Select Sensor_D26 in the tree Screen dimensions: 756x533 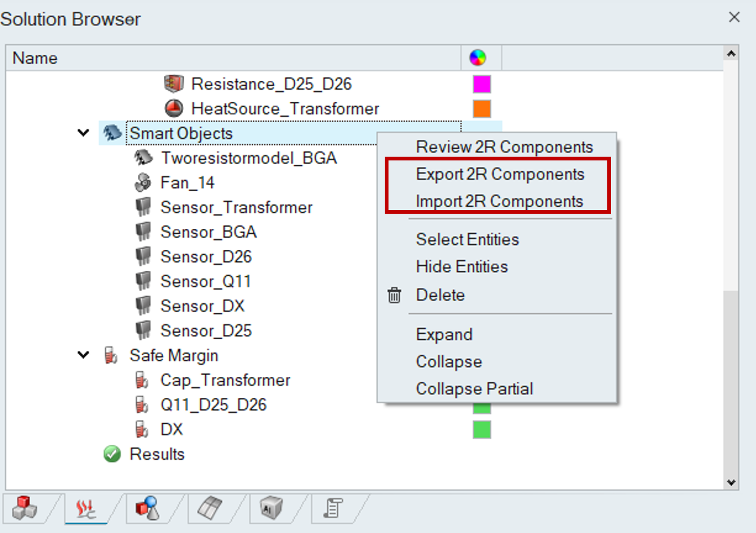coord(206,257)
